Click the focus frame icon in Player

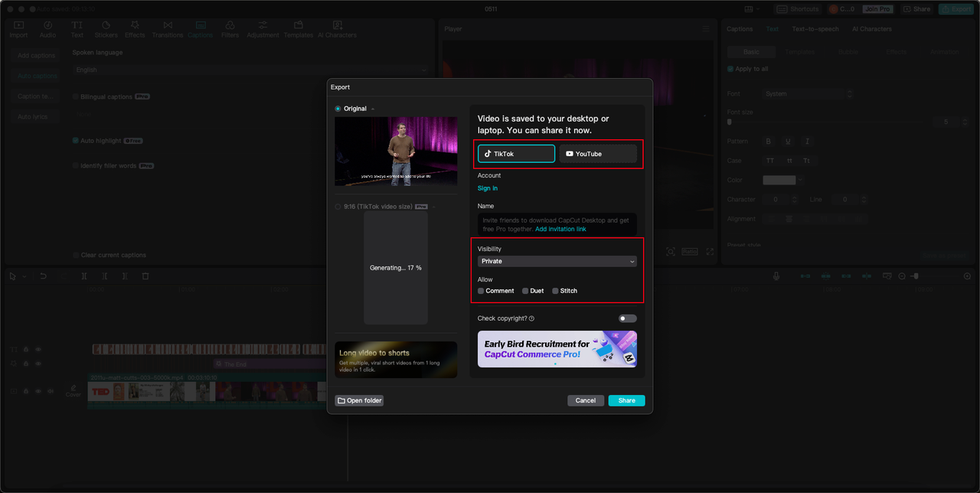pyautogui.click(x=671, y=252)
